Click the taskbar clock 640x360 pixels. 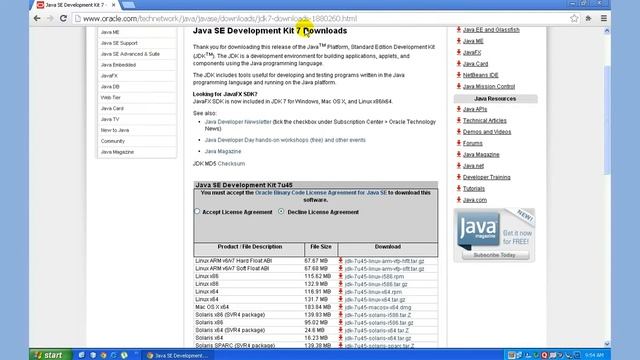click(594, 355)
